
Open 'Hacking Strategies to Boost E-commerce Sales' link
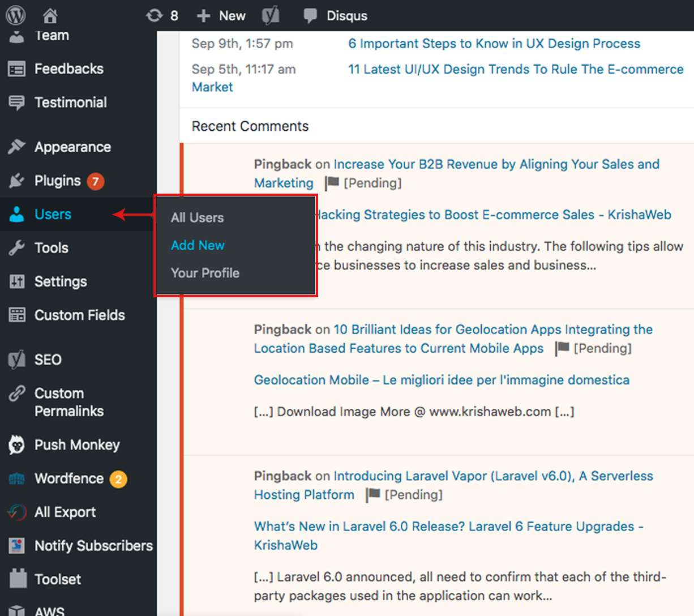point(493,215)
